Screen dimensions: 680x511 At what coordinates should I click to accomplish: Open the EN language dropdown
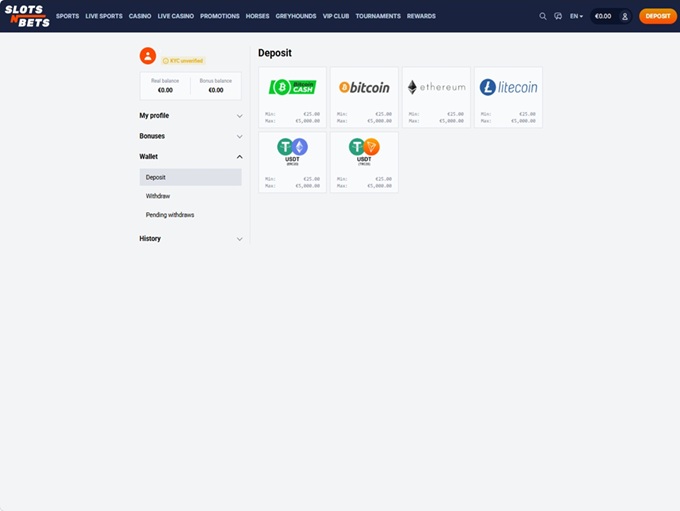coord(576,16)
